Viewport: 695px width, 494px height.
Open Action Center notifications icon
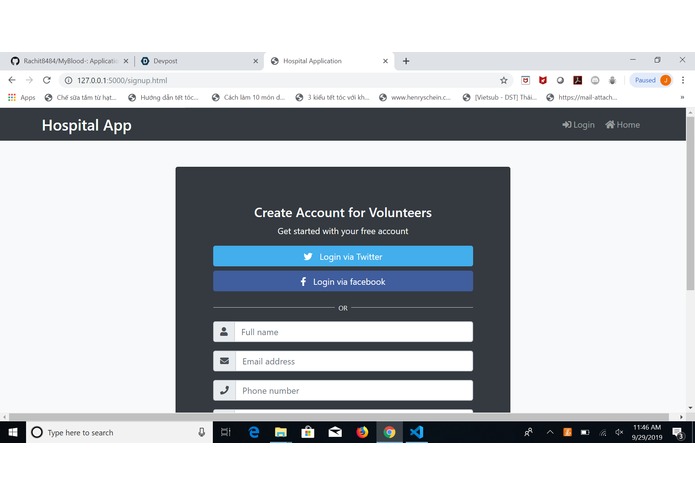tap(678, 433)
